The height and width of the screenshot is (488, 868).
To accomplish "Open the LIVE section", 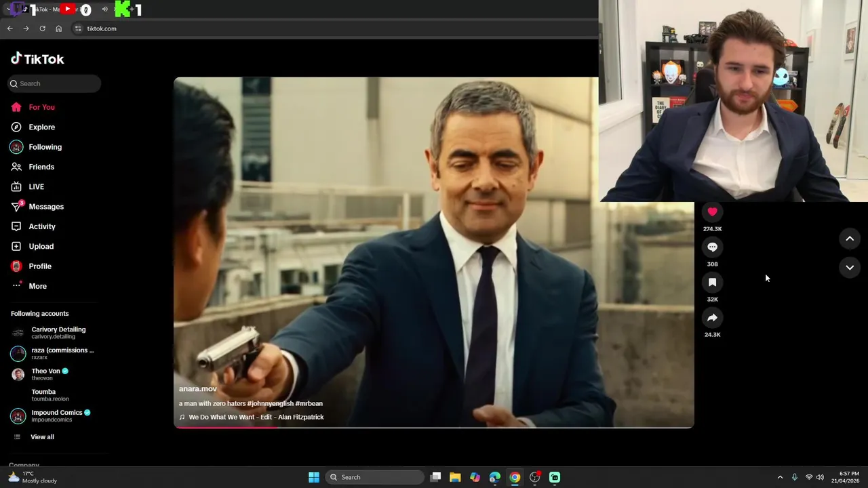I will (x=27, y=186).
